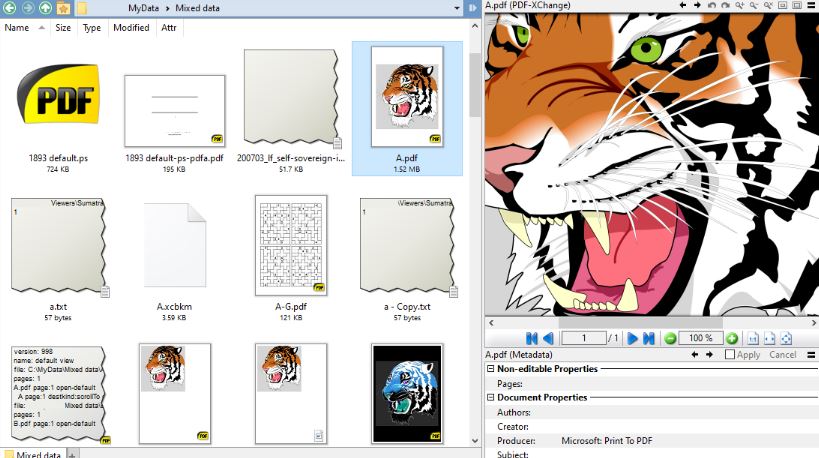The image size is (819, 458).
Task: Open the address bar history dropdown
Action: point(457,8)
